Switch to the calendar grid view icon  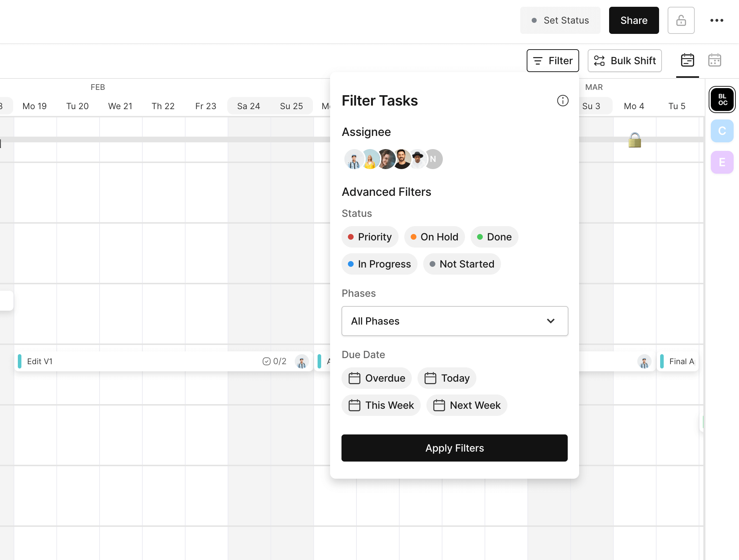tap(714, 60)
